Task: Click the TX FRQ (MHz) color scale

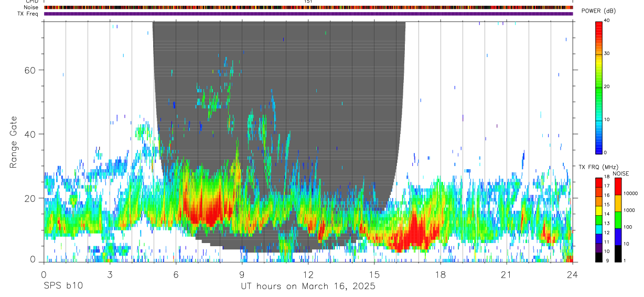Action: click(599, 219)
